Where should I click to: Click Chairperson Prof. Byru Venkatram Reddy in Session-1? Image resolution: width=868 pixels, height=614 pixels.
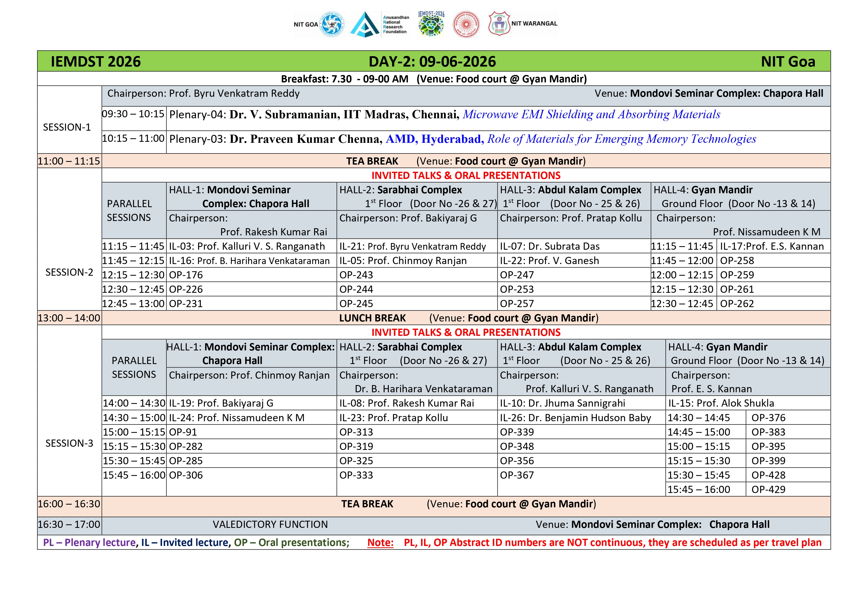pyautogui.click(x=203, y=94)
